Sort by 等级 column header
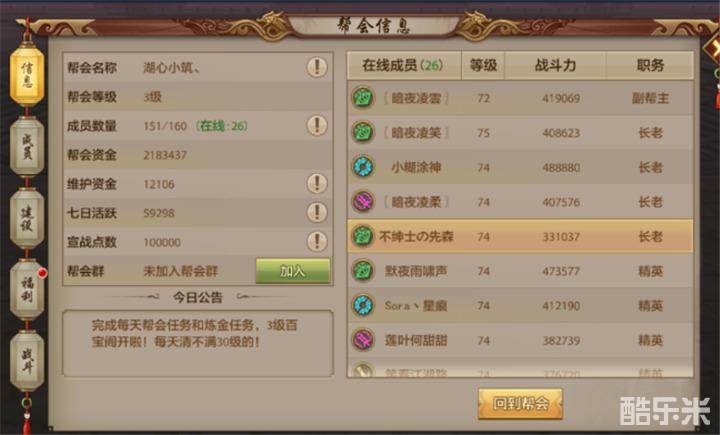 [x=483, y=65]
